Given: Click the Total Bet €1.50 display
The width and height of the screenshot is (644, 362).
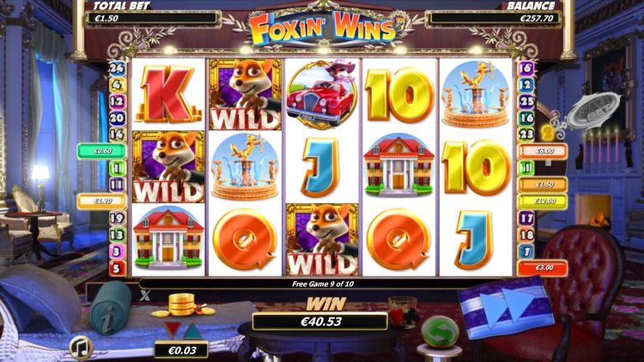Looking at the screenshot, I should pyautogui.click(x=151, y=18).
